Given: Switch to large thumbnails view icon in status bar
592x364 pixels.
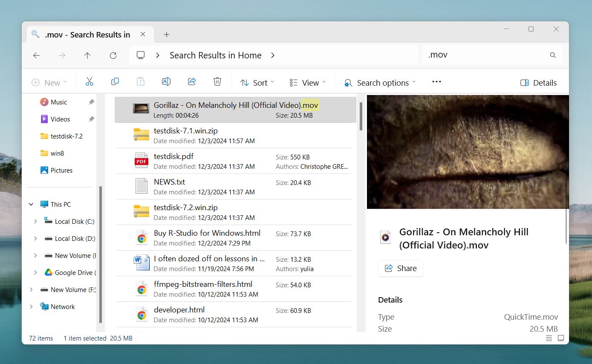Looking at the screenshot, I should [x=561, y=338].
